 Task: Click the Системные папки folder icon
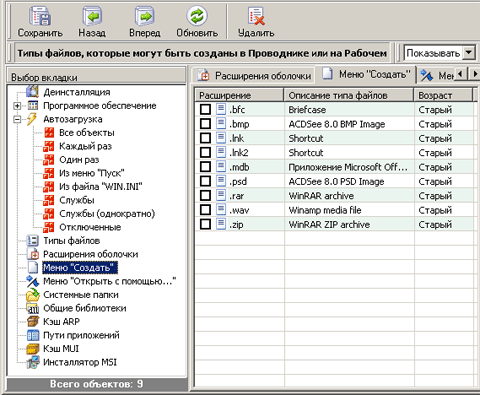(33, 294)
